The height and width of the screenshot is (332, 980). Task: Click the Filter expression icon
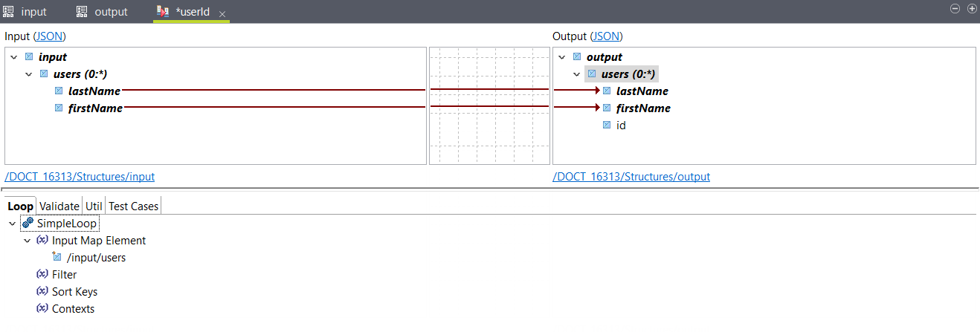(42, 275)
